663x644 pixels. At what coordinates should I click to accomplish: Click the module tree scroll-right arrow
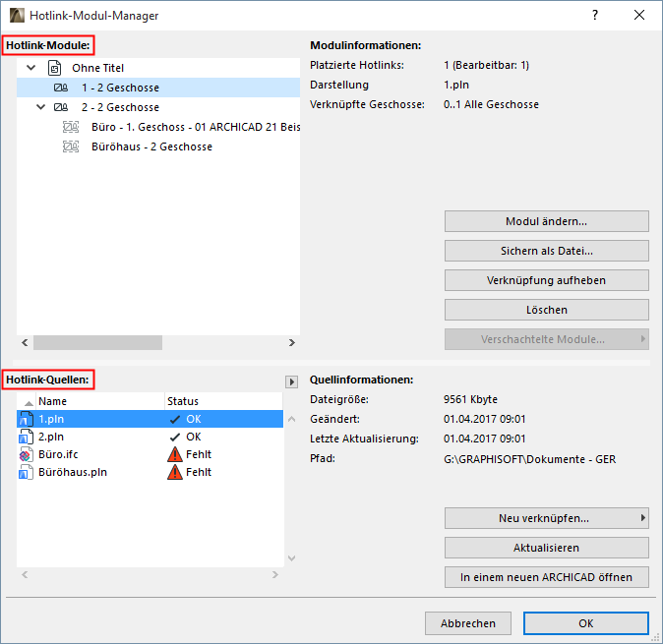coord(292,343)
